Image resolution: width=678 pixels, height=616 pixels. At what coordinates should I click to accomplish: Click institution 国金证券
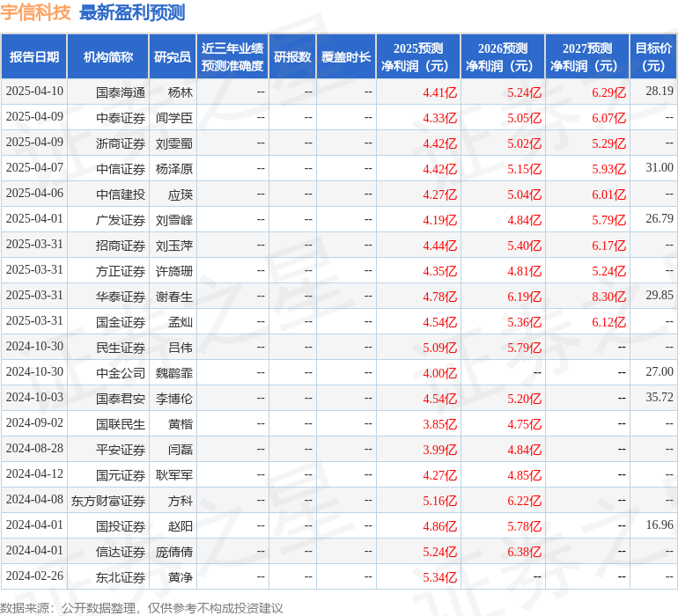click(x=121, y=321)
